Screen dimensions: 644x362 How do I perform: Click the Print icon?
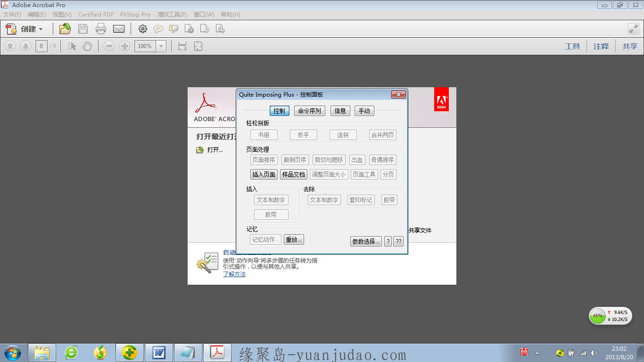pos(101,29)
